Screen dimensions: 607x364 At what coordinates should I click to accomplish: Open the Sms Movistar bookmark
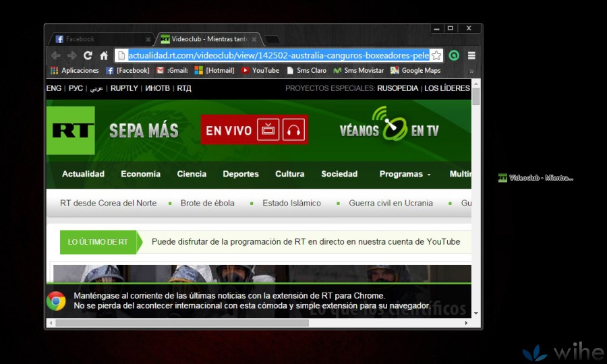tap(359, 70)
